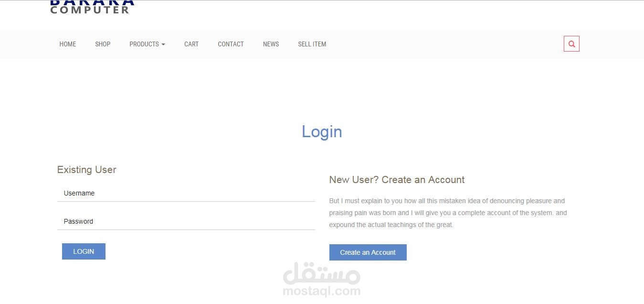
Task: Click the blue LOGIN button
Action: tap(84, 251)
